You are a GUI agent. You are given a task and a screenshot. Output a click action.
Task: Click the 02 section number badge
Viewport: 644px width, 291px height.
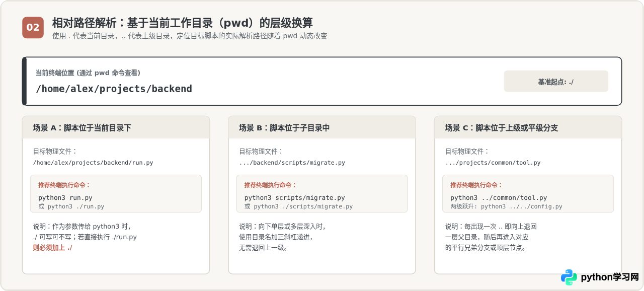(33, 27)
